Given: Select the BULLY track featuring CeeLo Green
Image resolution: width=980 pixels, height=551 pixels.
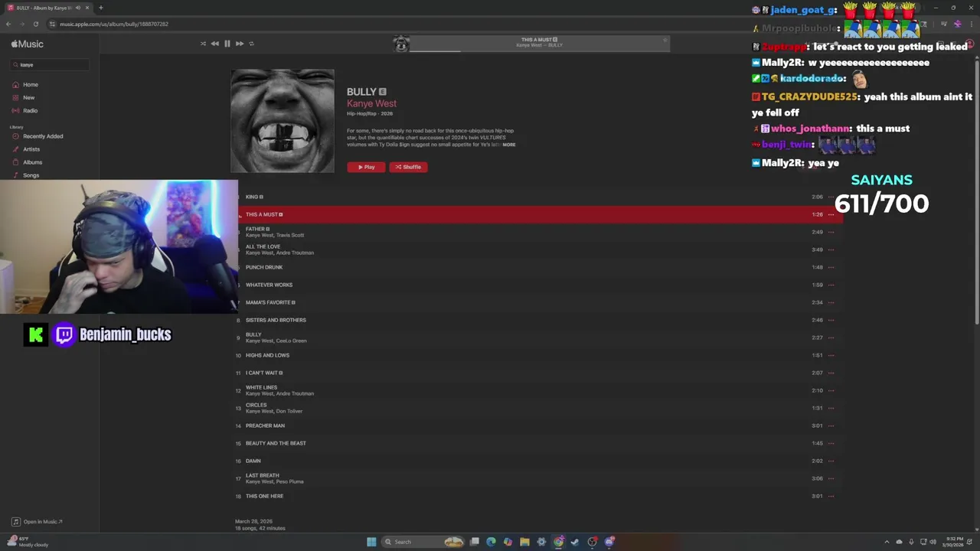Looking at the screenshot, I should 536,337.
